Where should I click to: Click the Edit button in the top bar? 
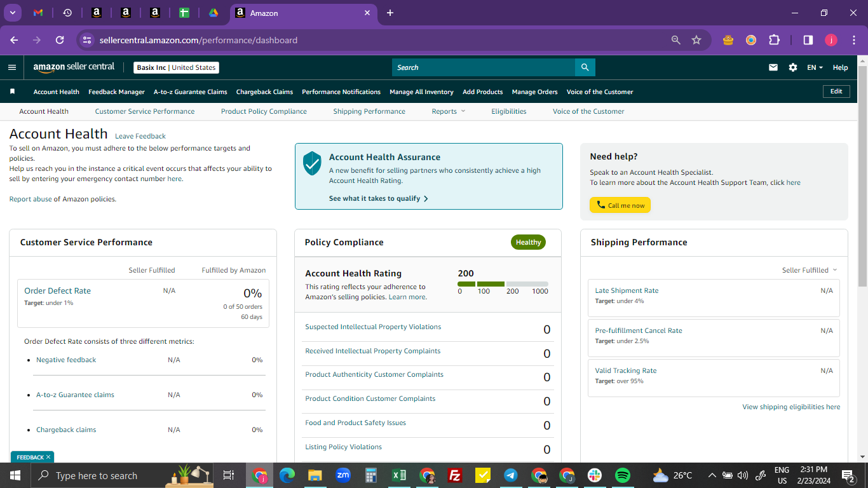point(836,91)
